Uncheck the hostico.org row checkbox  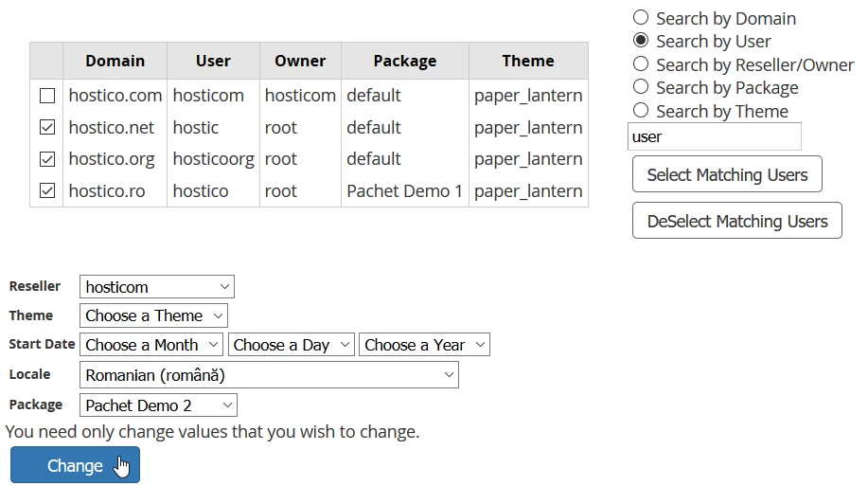click(x=47, y=159)
